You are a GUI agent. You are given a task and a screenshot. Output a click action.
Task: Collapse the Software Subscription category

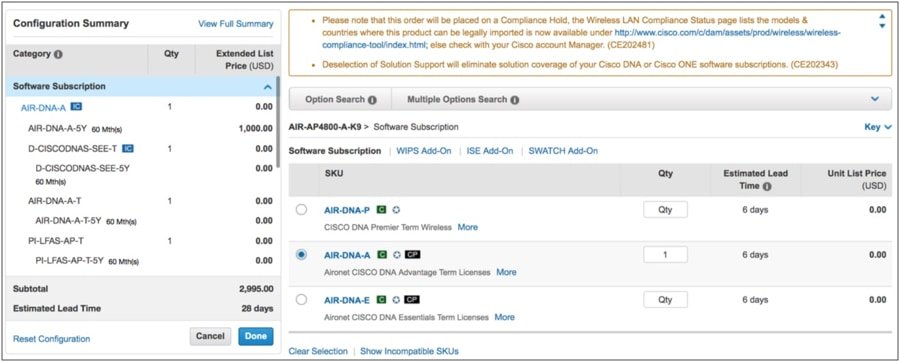pyautogui.click(x=267, y=87)
